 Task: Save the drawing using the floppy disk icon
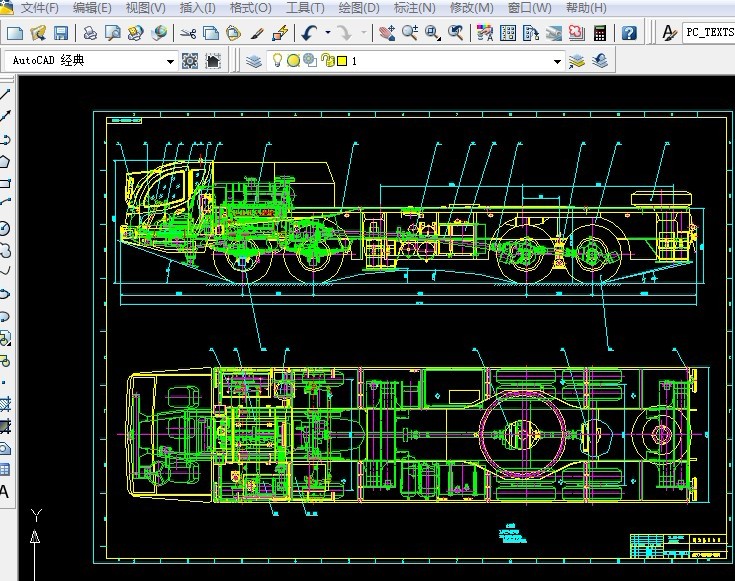coord(61,33)
